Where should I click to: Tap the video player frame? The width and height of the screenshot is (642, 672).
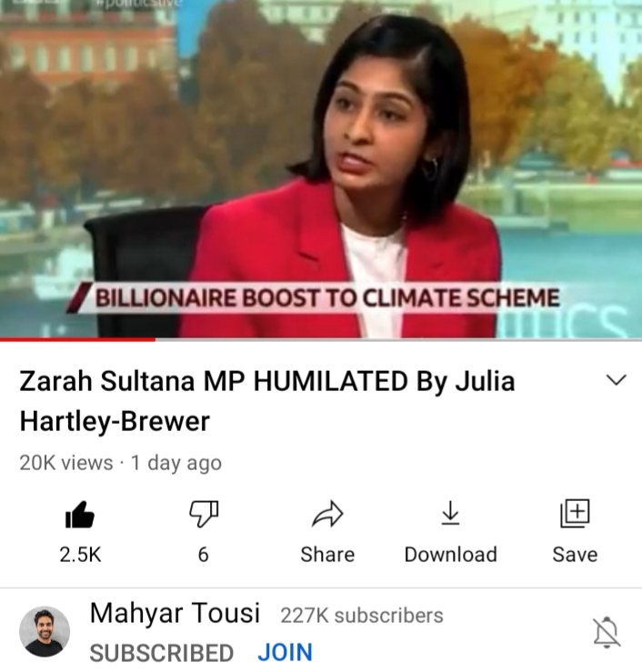[321, 168]
